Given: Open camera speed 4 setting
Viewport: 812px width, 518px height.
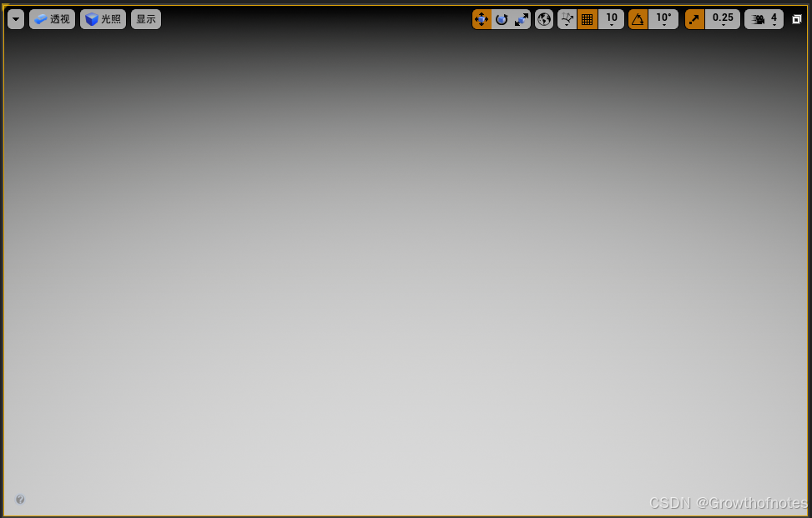Looking at the screenshot, I should [764, 19].
